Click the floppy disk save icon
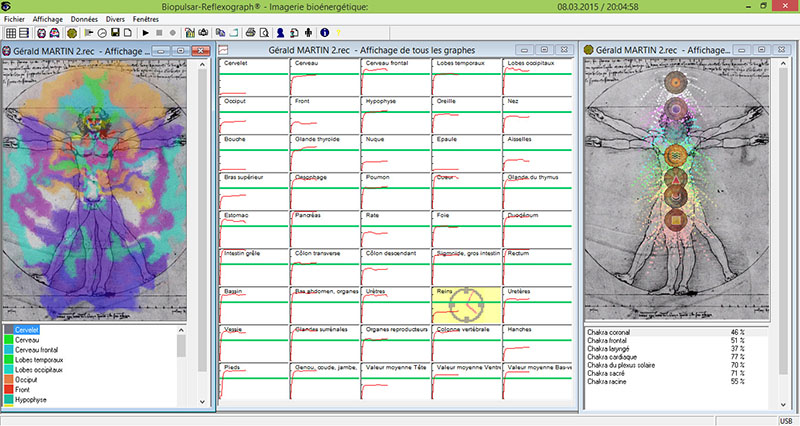 click(115, 32)
